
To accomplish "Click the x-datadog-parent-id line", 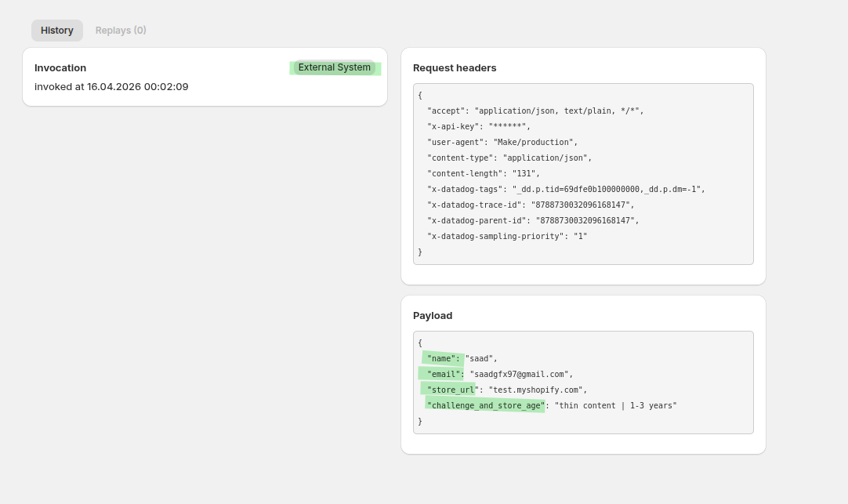I will tap(532, 221).
